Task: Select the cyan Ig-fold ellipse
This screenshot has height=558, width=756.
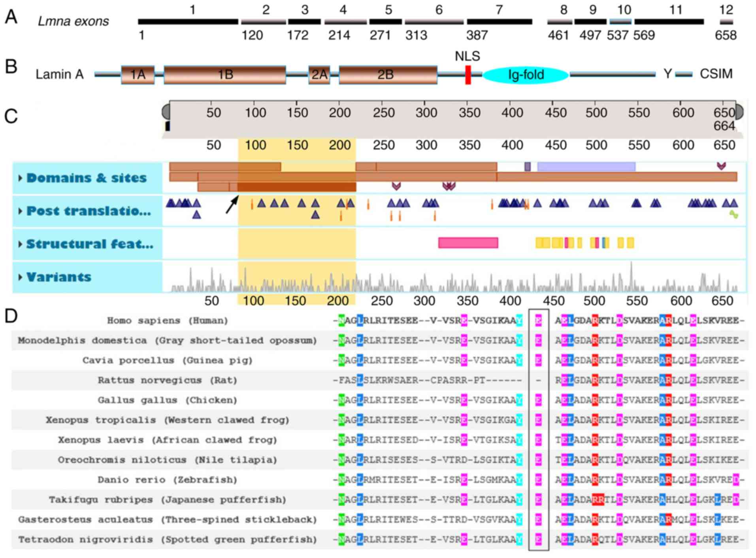Action: coord(525,75)
